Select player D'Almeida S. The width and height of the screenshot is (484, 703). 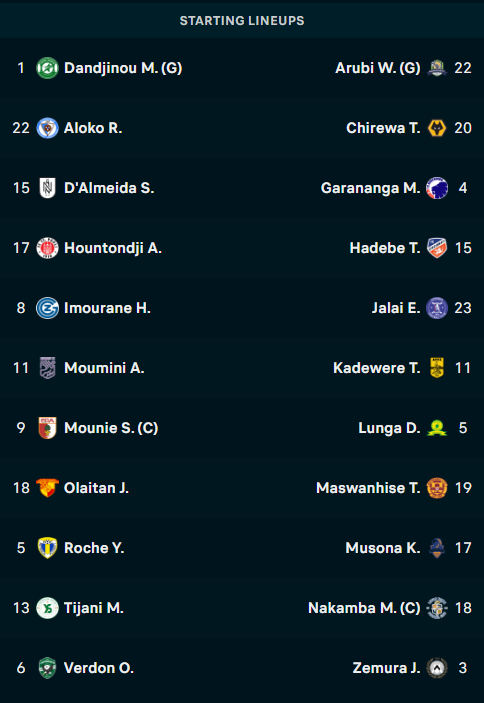(109, 188)
